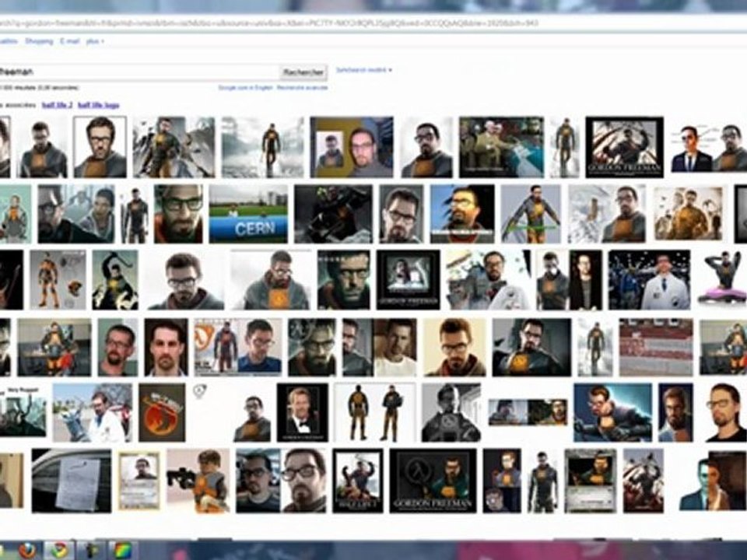Open the trading card style thumbnail bottom row

coord(139,480)
